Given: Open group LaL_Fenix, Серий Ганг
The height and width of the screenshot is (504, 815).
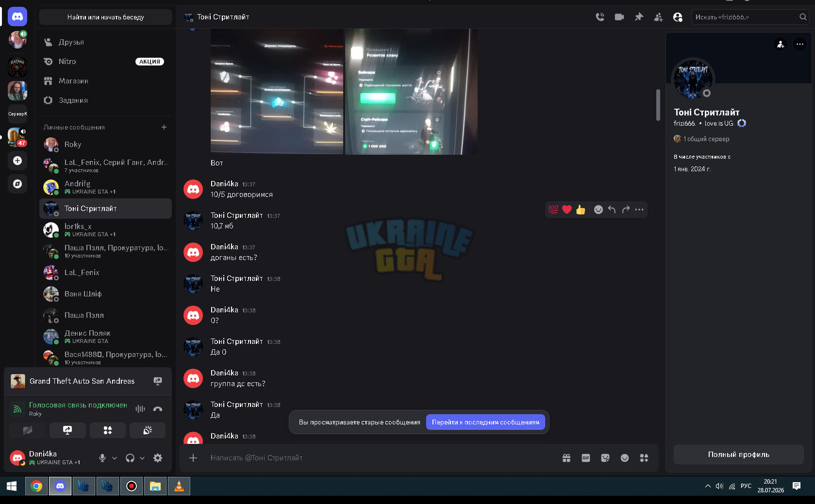Looking at the screenshot, I should (x=105, y=166).
